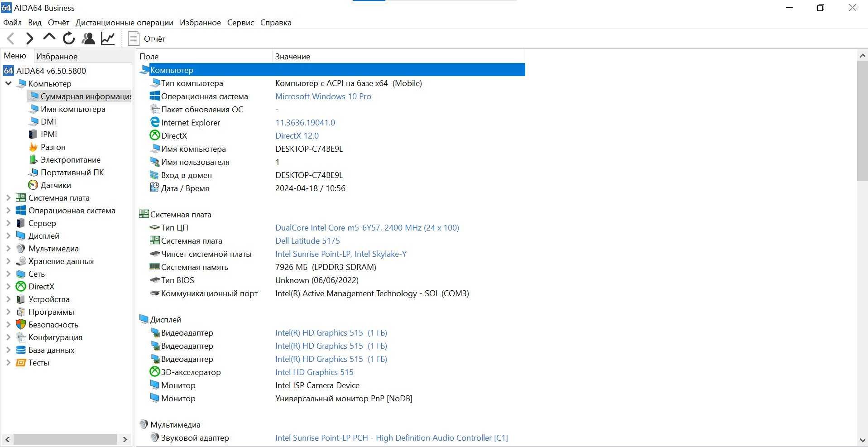
Task: Click sidebar horizontal scrollbar right arrow
Action: 125,439
